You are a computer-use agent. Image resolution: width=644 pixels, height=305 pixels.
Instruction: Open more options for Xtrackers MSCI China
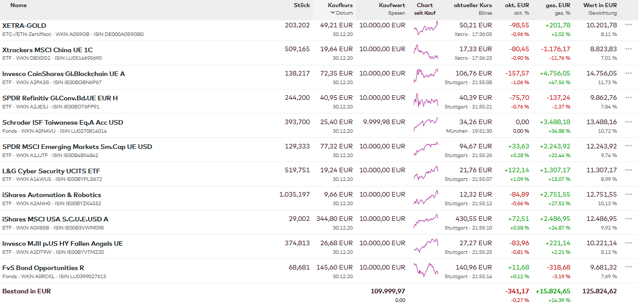[x=628, y=49]
